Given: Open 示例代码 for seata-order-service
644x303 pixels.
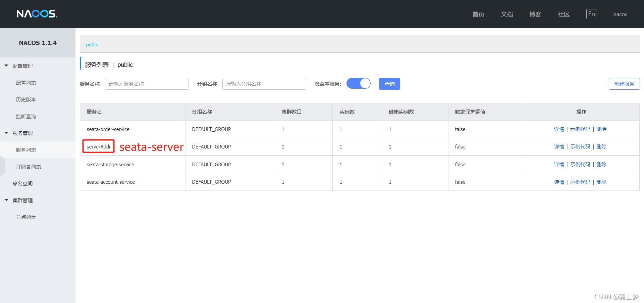Looking at the screenshot, I should (580, 129).
